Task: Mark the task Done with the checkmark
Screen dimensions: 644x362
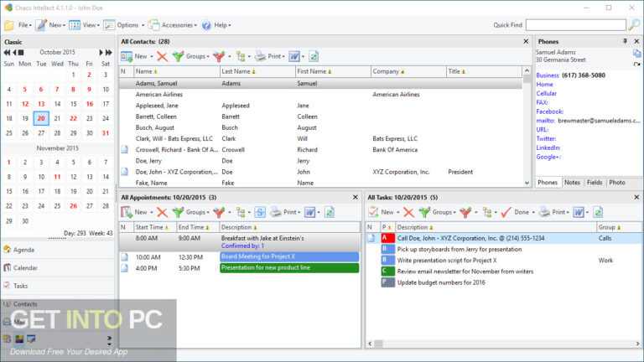Action: [x=506, y=212]
